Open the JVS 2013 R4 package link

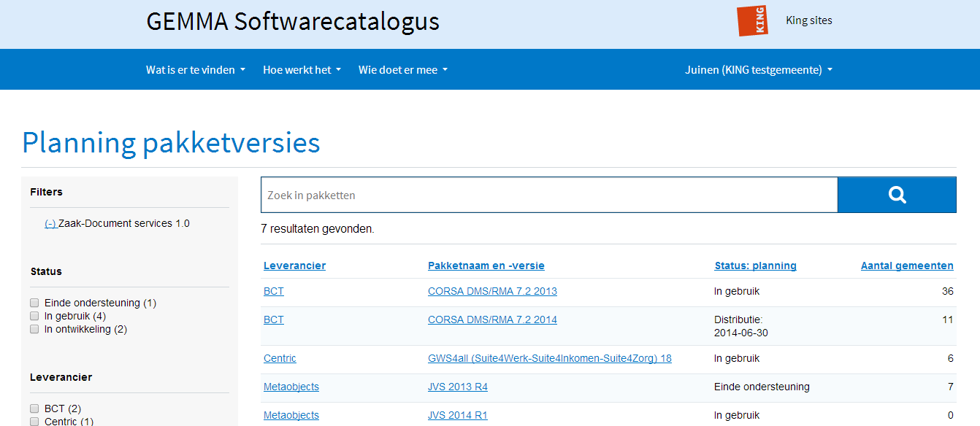pyautogui.click(x=458, y=387)
